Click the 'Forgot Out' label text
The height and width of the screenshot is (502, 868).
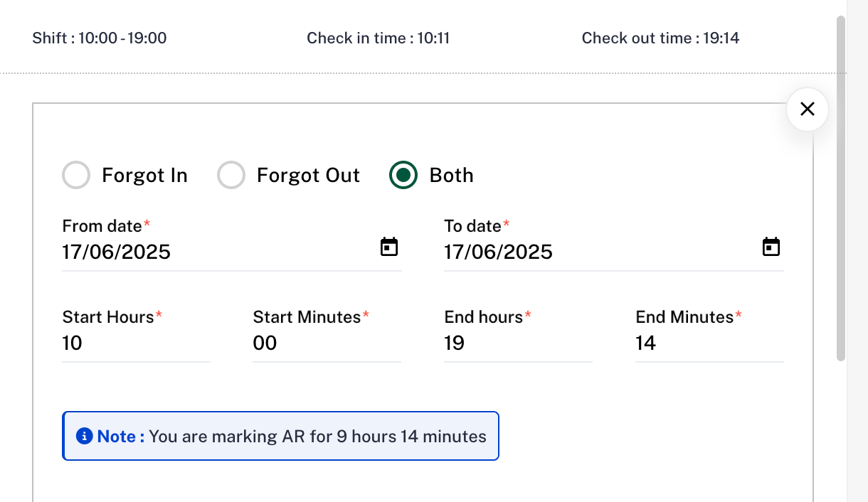309,176
